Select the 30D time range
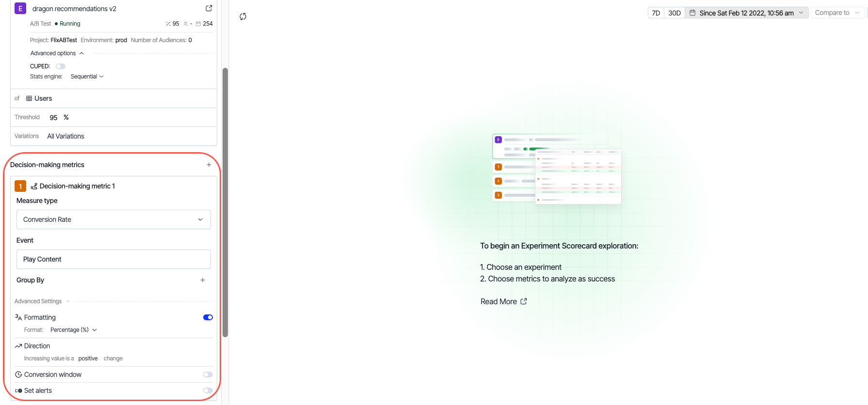 point(674,13)
